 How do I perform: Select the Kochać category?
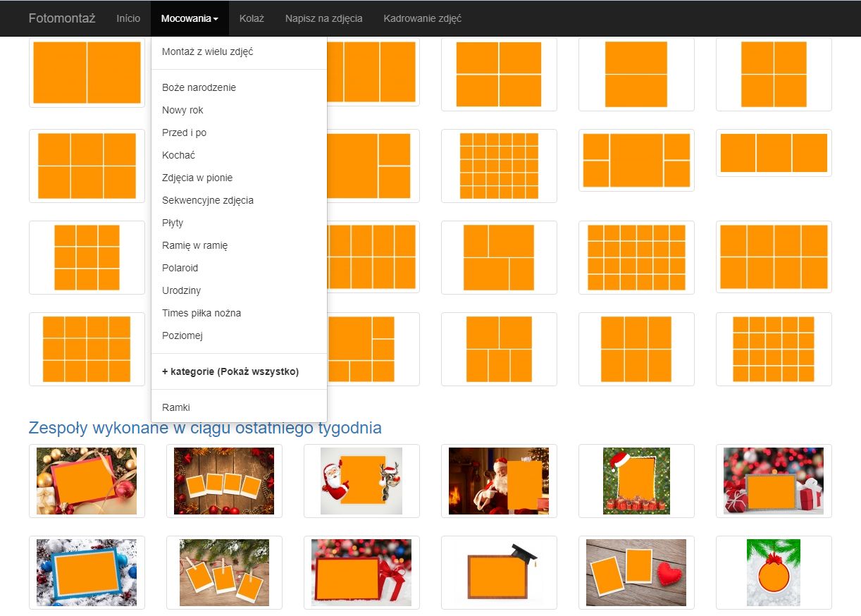239,155
